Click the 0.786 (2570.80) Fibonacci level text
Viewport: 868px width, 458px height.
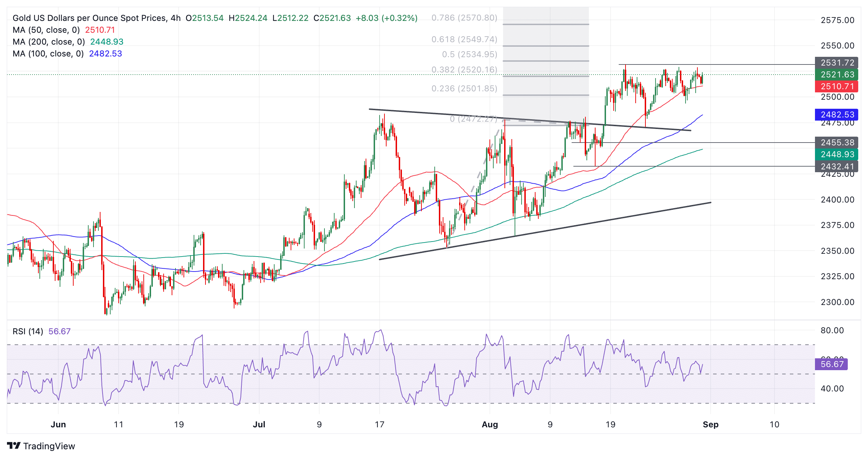464,18
